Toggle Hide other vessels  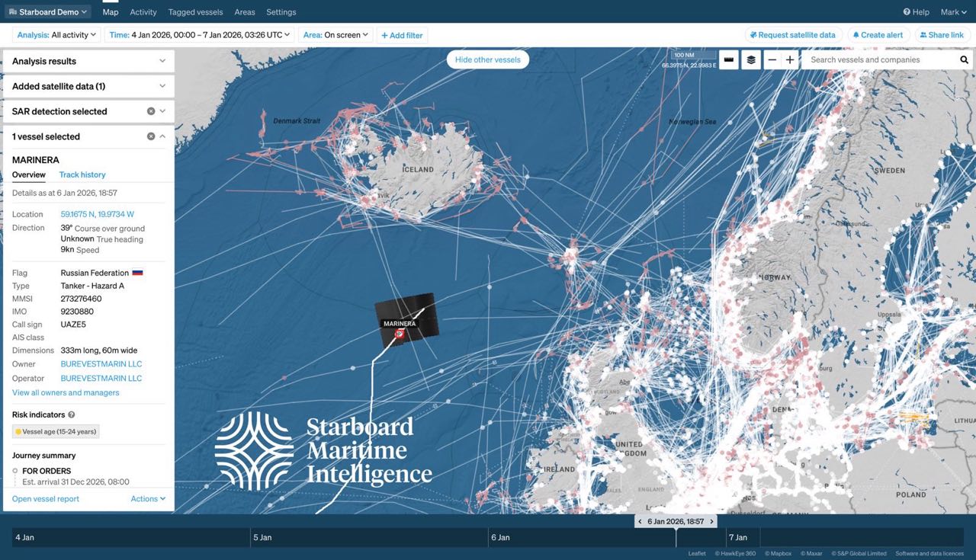coord(487,59)
